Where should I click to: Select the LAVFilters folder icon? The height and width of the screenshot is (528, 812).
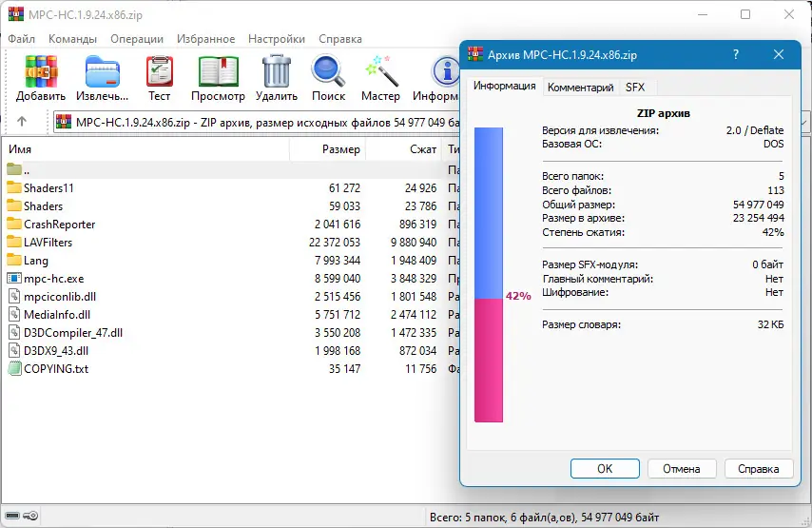tap(14, 242)
